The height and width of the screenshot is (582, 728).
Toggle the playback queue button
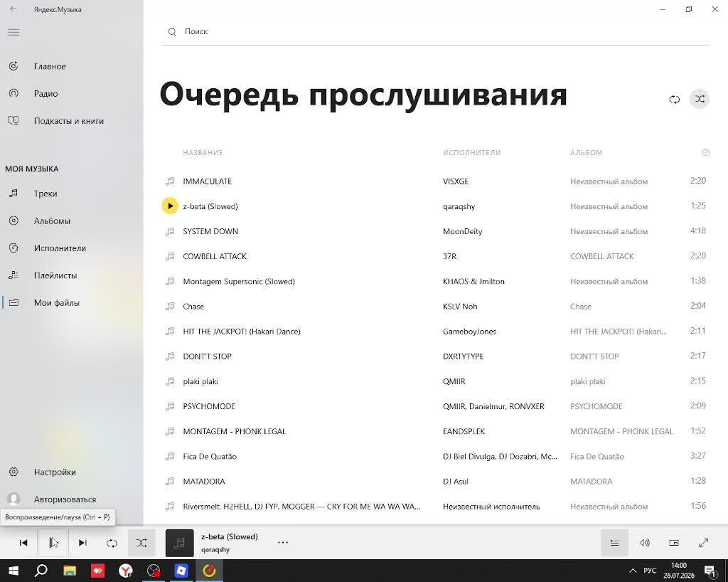[x=614, y=543]
